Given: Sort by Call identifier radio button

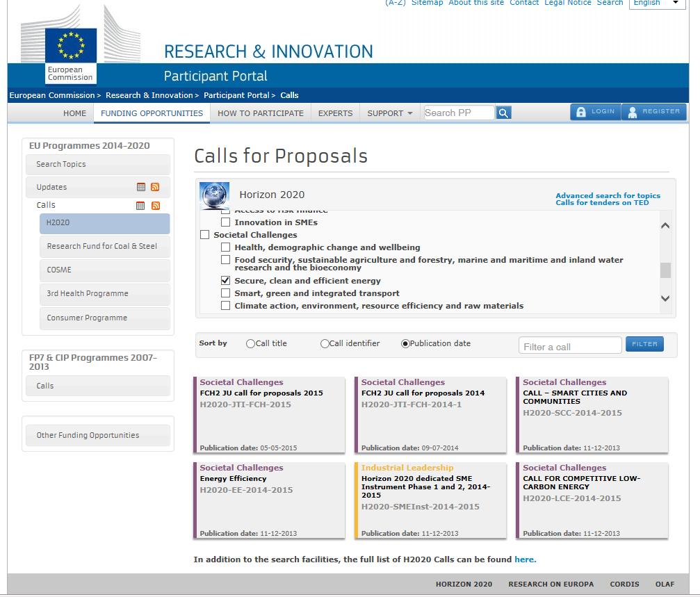Looking at the screenshot, I should 325,343.
